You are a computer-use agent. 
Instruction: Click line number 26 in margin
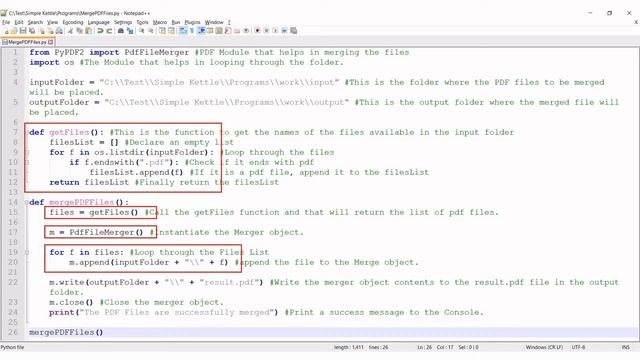[x=13, y=332]
